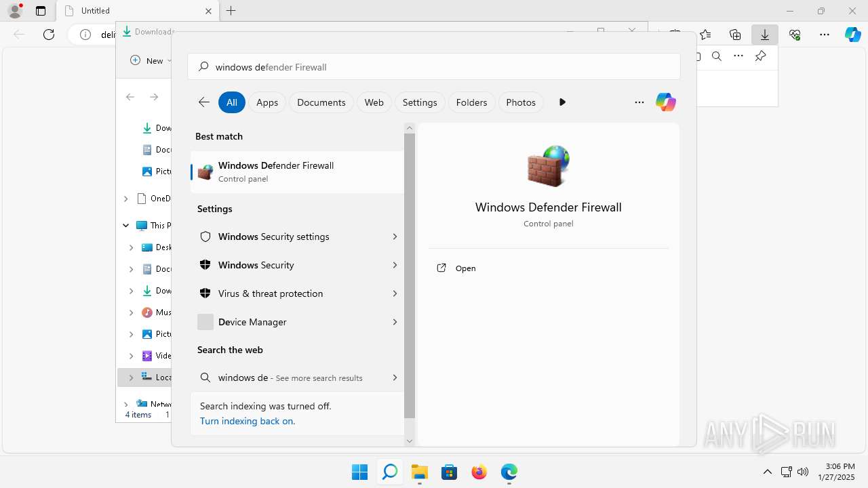Switch to Folders filter tab
Viewport: 868px width, 488px height.
(x=471, y=102)
